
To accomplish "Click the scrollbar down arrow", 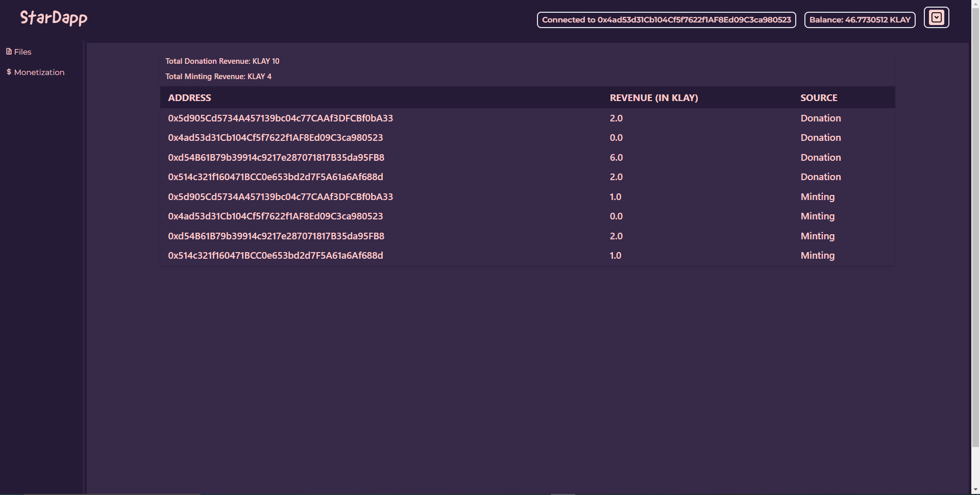I will (x=975, y=490).
